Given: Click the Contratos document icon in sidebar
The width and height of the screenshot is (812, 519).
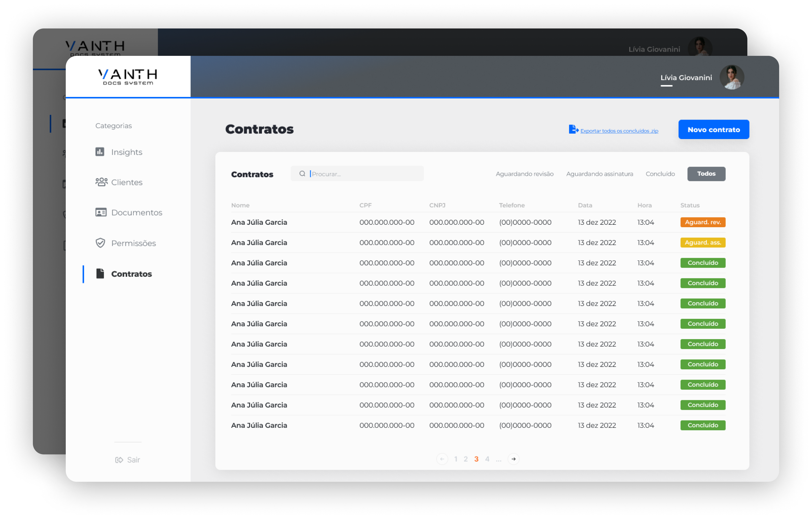Looking at the screenshot, I should click(100, 273).
